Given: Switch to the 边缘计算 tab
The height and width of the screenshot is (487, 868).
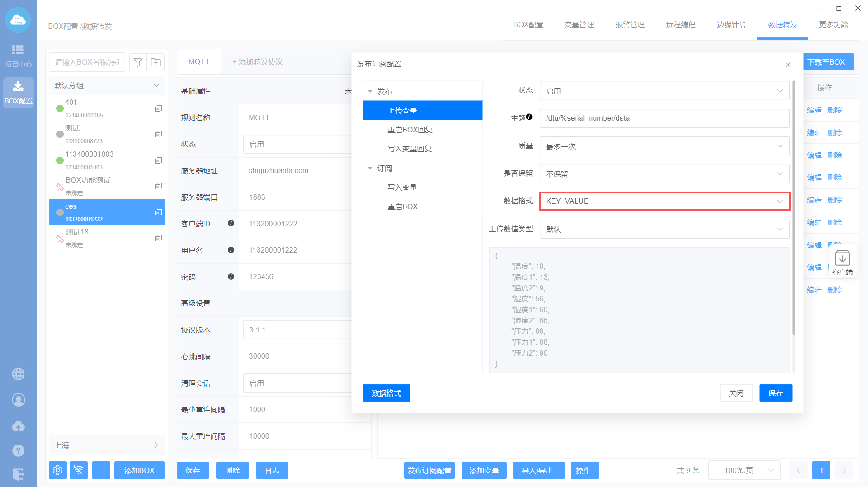Looking at the screenshot, I should click(731, 25).
